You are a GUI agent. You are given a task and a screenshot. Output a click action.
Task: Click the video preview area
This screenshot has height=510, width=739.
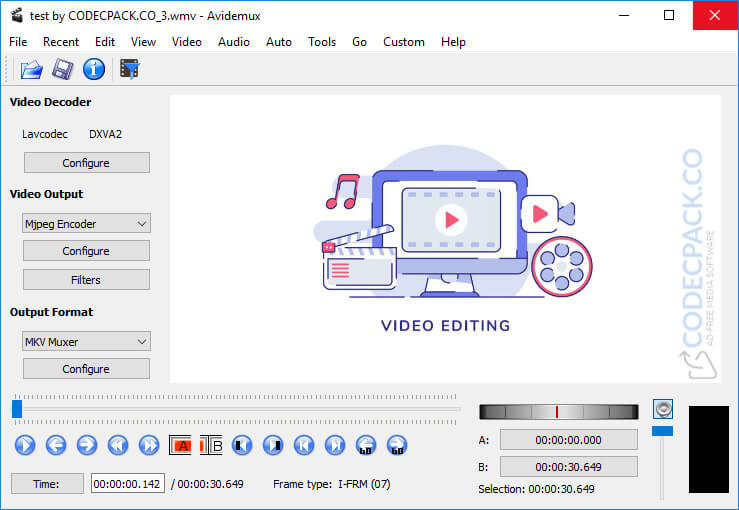[445, 239]
